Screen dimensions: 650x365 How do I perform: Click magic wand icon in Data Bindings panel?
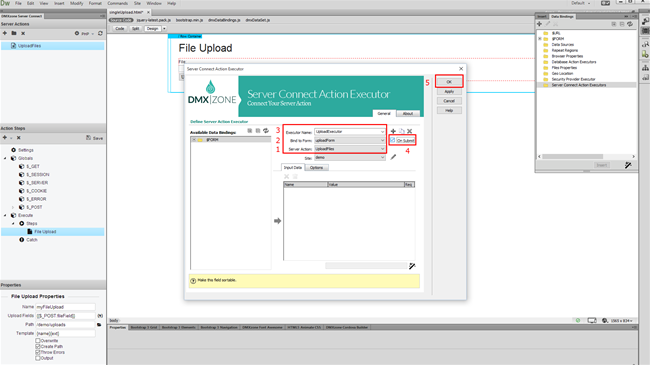tap(628, 165)
